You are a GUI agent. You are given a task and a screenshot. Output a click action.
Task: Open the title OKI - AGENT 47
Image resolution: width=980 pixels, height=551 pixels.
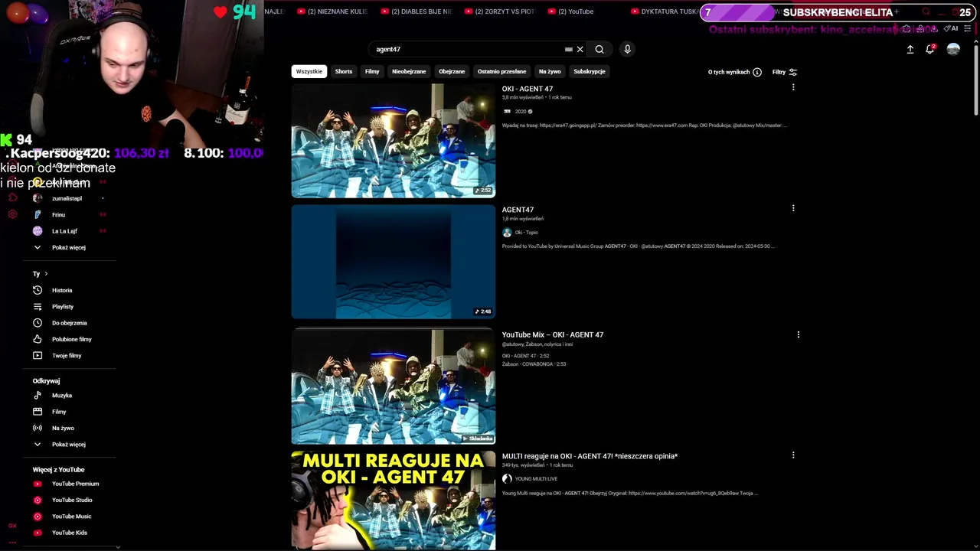(x=528, y=89)
